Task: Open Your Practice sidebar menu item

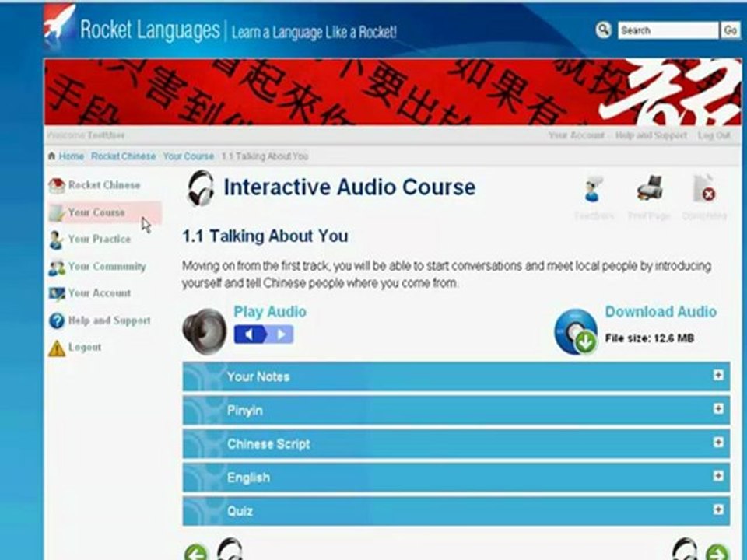Action: tap(99, 239)
